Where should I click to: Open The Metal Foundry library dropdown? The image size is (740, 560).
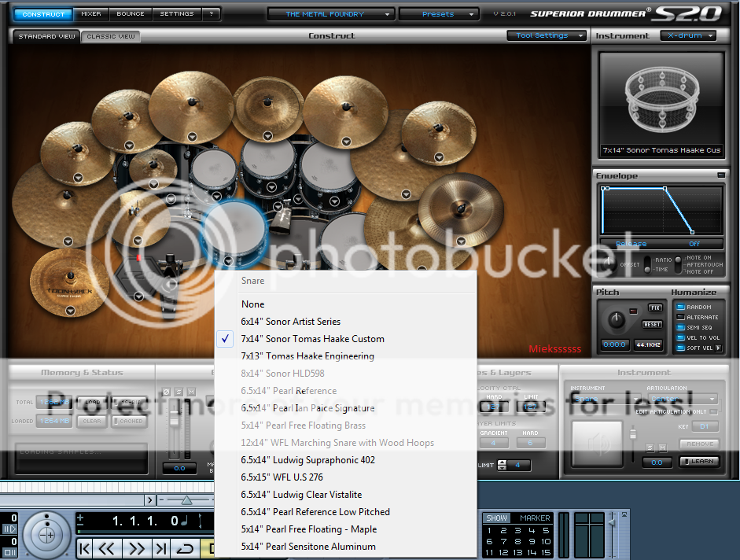click(330, 14)
